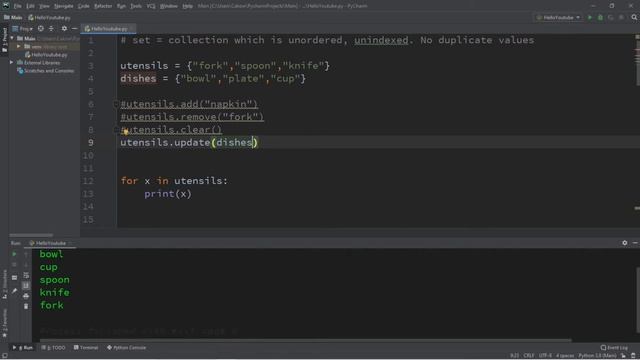Expand the venv folder in project tree

coord(18,47)
